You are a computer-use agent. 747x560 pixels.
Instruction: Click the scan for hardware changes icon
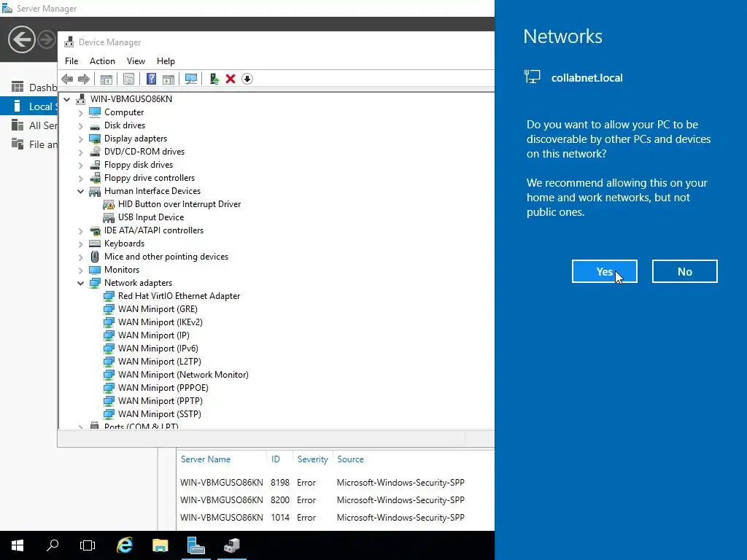click(x=191, y=79)
